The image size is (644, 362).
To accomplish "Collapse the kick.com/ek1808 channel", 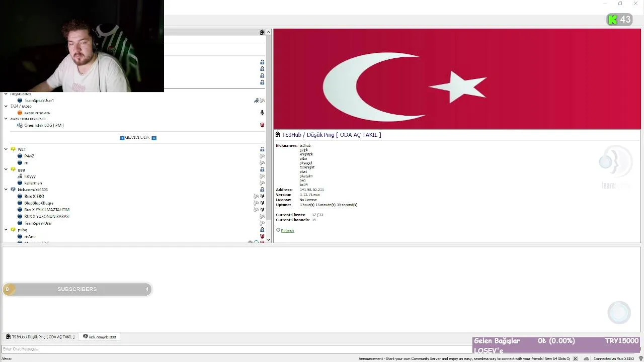I will [6, 190].
